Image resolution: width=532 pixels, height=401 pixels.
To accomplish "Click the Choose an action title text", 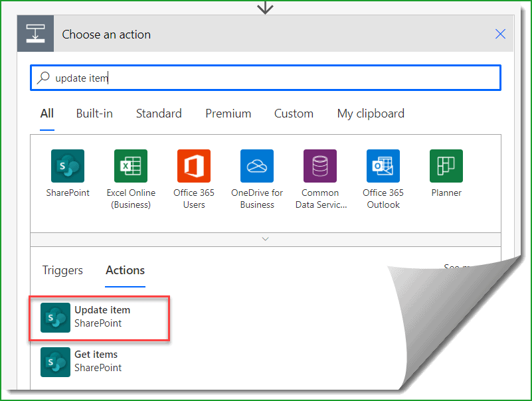I will click(x=106, y=35).
